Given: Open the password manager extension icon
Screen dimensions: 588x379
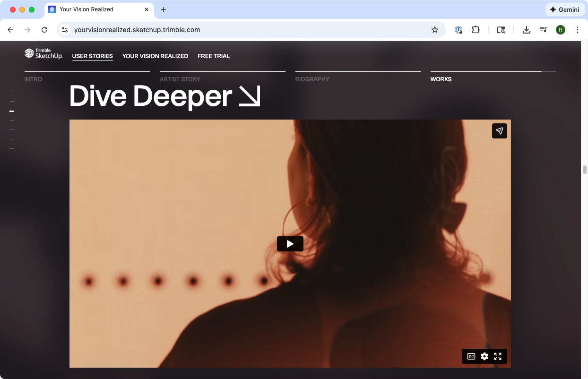Looking at the screenshot, I should (x=458, y=30).
